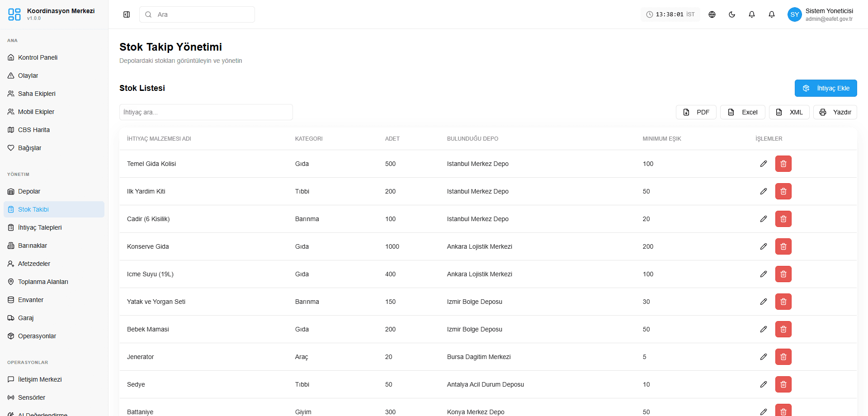This screenshot has height=416, width=868.
Task: Open the language globe icon
Action: pyautogui.click(x=712, y=14)
